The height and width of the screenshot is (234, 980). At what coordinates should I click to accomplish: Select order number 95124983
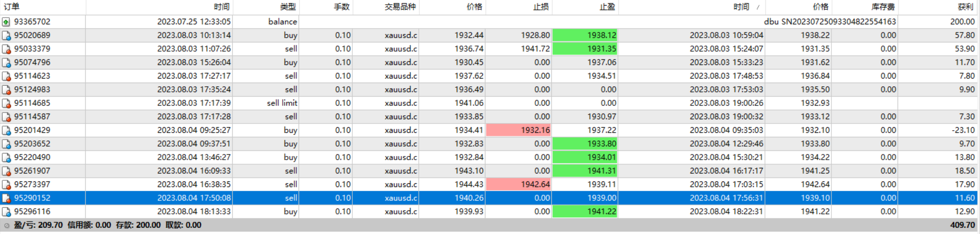coord(32,89)
